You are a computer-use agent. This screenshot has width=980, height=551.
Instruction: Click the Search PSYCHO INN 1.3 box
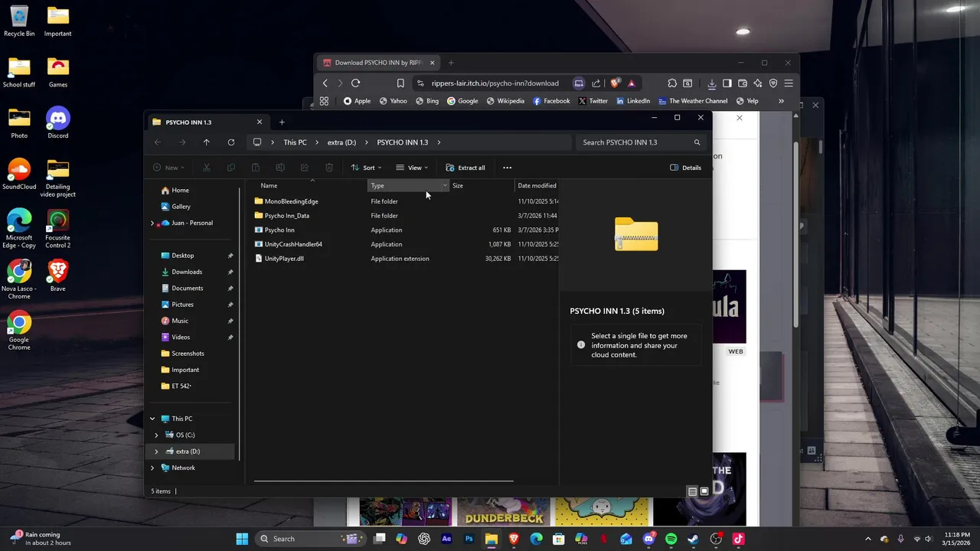640,142
